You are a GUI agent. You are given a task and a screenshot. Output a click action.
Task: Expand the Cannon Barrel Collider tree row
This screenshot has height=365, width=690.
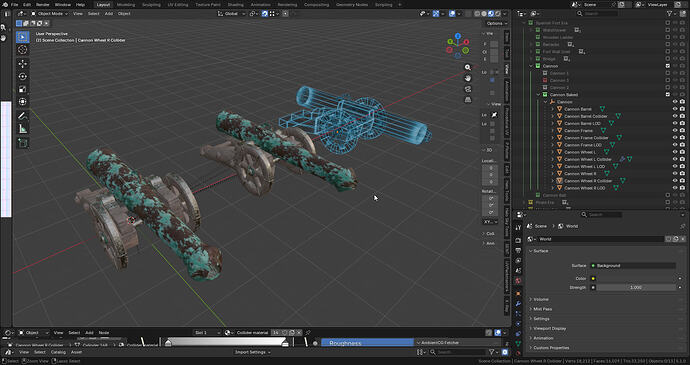pyautogui.click(x=553, y=116)
